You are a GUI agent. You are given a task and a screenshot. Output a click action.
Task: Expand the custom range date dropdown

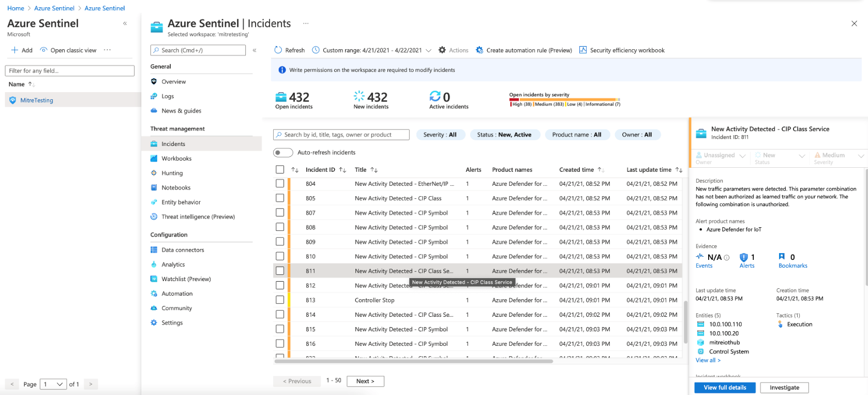point(428,50)
